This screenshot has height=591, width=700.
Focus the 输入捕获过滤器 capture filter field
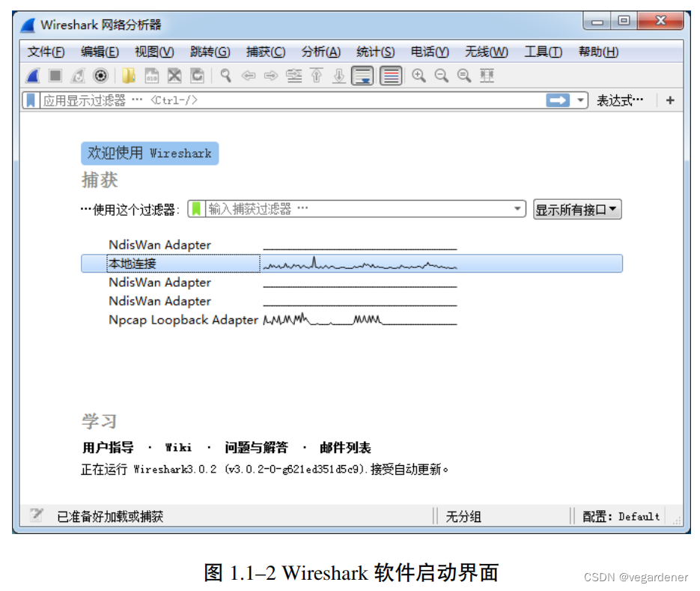[357, 209]
